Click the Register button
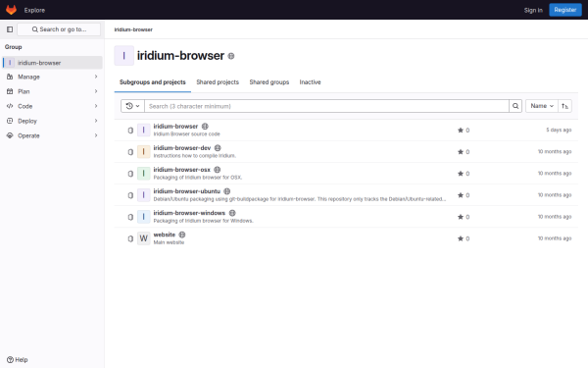 click(x=565, y=10)
